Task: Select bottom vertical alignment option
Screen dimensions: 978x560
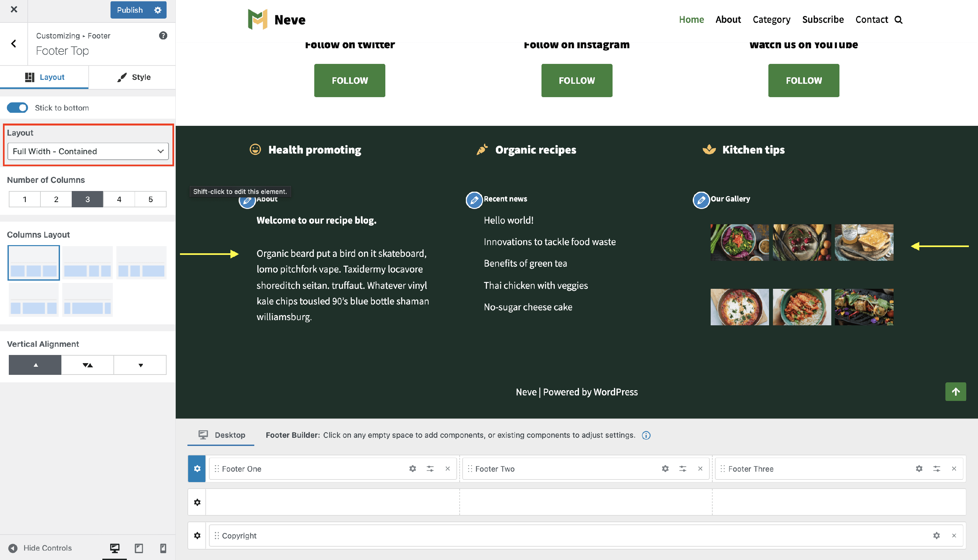Action: pyautogui.click(x=141, y=365)
